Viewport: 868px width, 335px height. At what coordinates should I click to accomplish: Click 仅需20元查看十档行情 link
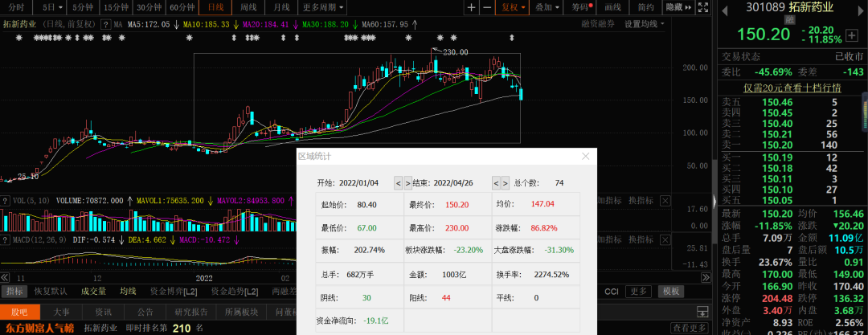click(792, 88)
